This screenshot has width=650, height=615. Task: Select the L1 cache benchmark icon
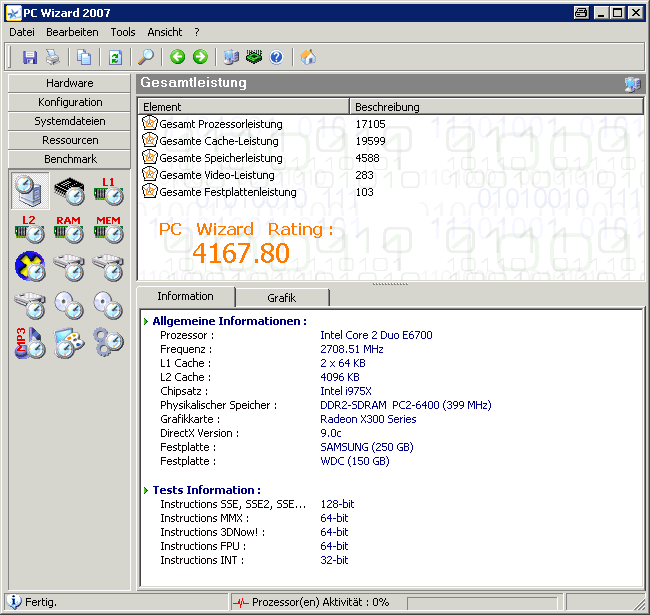pos(108,191)
